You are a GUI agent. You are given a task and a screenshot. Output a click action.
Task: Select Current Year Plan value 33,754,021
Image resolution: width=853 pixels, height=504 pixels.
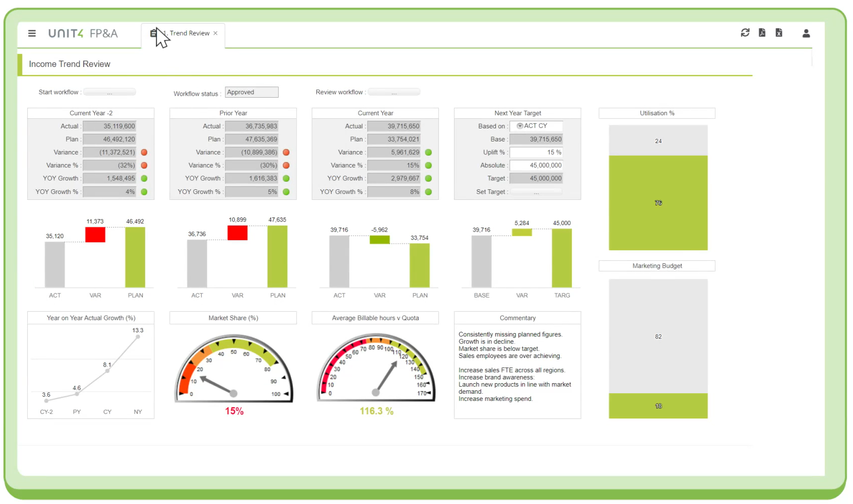(394, 139)
